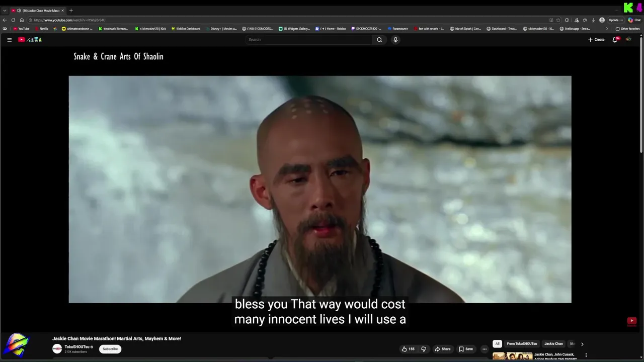The height and width of the screenshot is (362, 644).
Task: Open TokuSHOUTsu channel avatar
Action: [x=57, y=349]
